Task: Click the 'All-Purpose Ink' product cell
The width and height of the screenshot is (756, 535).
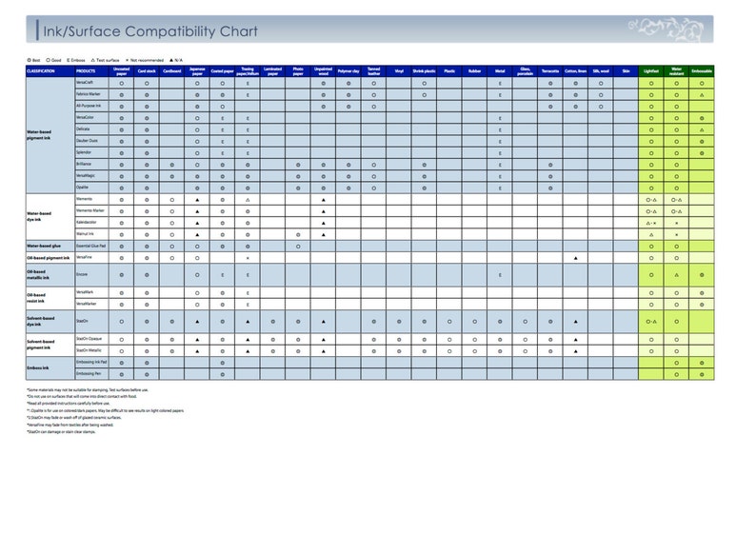Action: [x=91, y=106]
